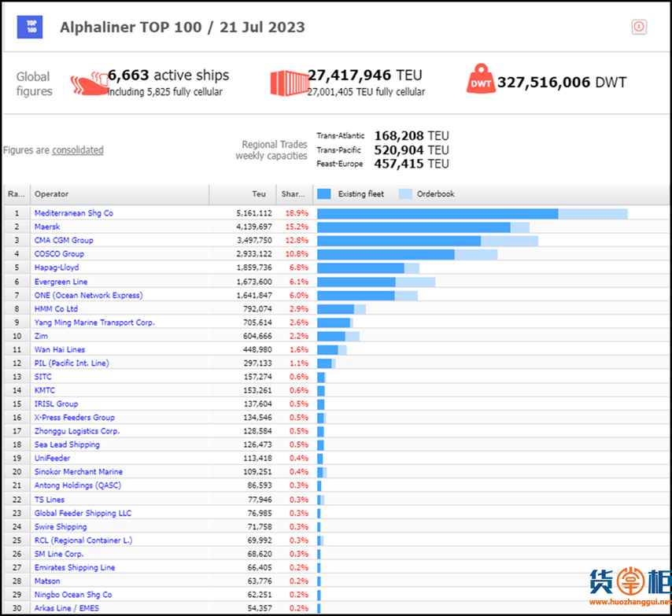Open the KMTC link
The image size is (672, 616).
(45, 390)
